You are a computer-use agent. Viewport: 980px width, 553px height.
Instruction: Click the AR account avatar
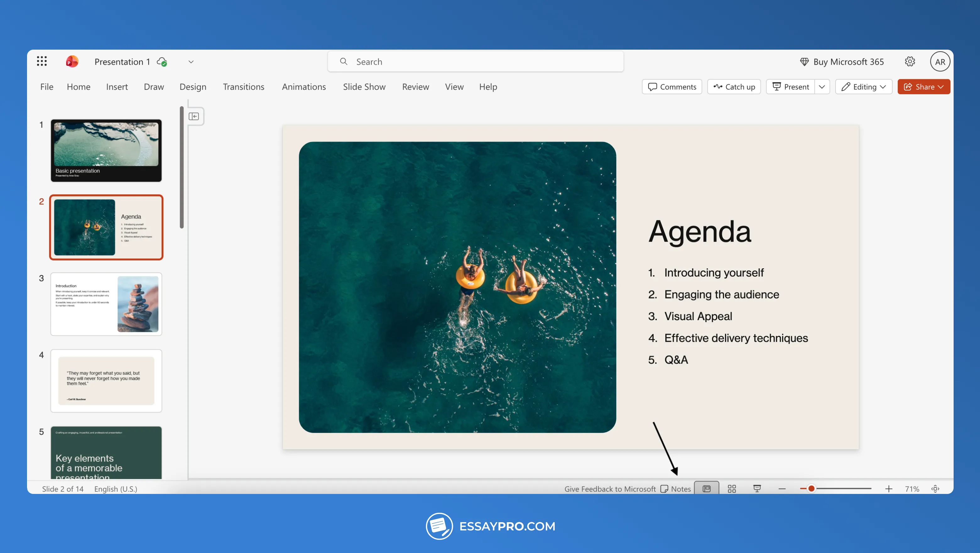point(940,61)
